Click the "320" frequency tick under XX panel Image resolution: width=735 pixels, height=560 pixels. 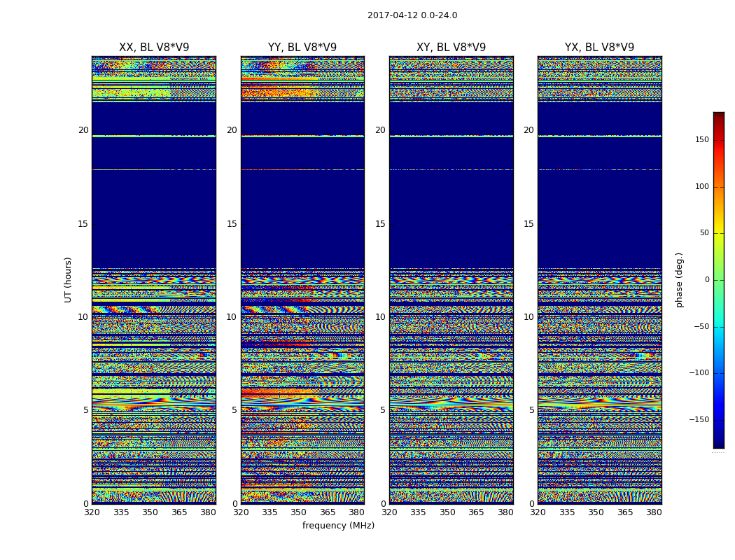coord(92,512)
